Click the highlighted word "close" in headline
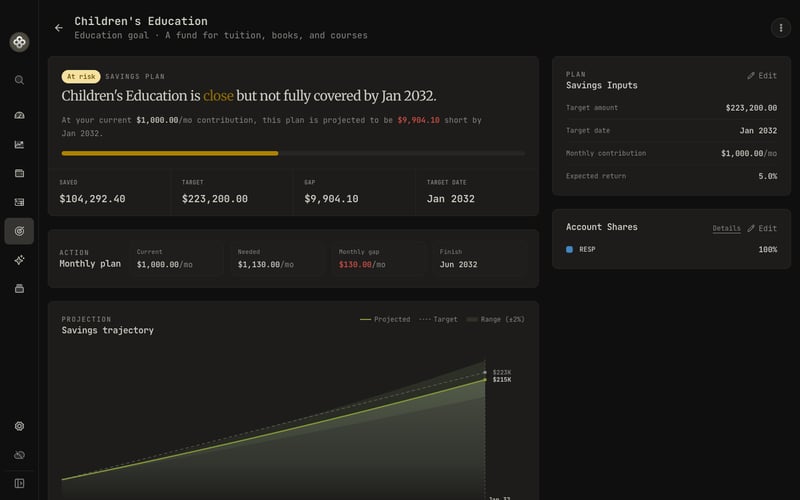The width and height of the screenshot is (800, 500). (x=218, y=96)
